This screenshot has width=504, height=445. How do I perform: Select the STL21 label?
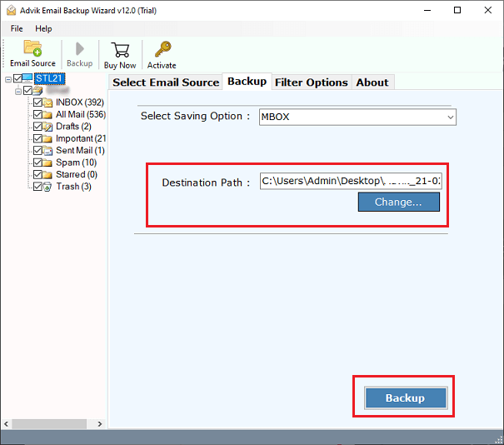[49, 78]
